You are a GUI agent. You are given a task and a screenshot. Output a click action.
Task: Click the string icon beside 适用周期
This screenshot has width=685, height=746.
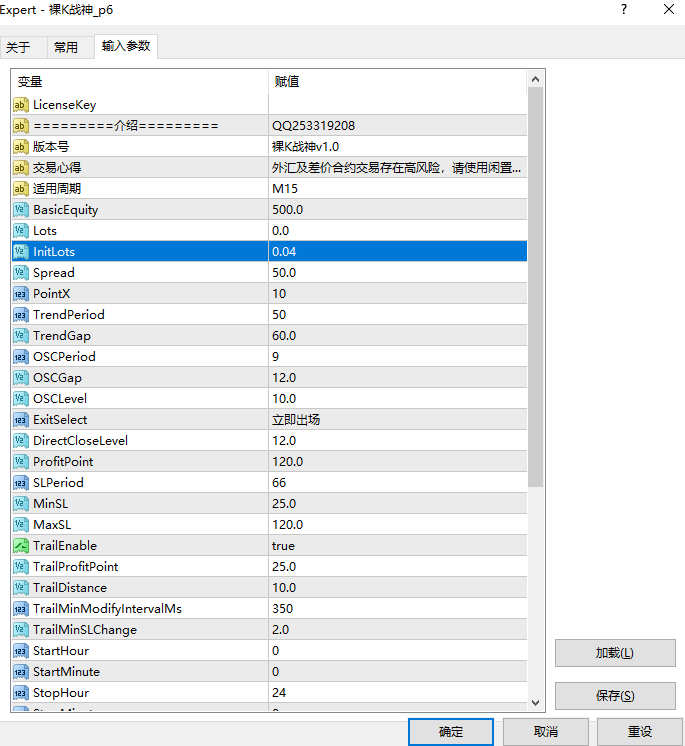click(x=20, y=188)
